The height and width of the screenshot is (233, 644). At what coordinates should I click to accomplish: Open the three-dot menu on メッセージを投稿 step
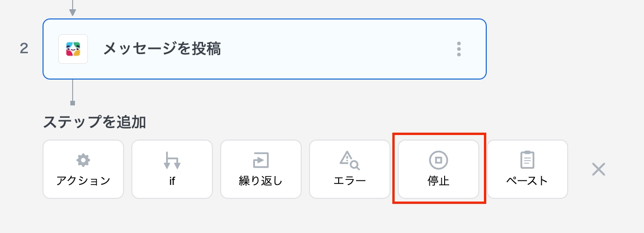pos(458,49)
